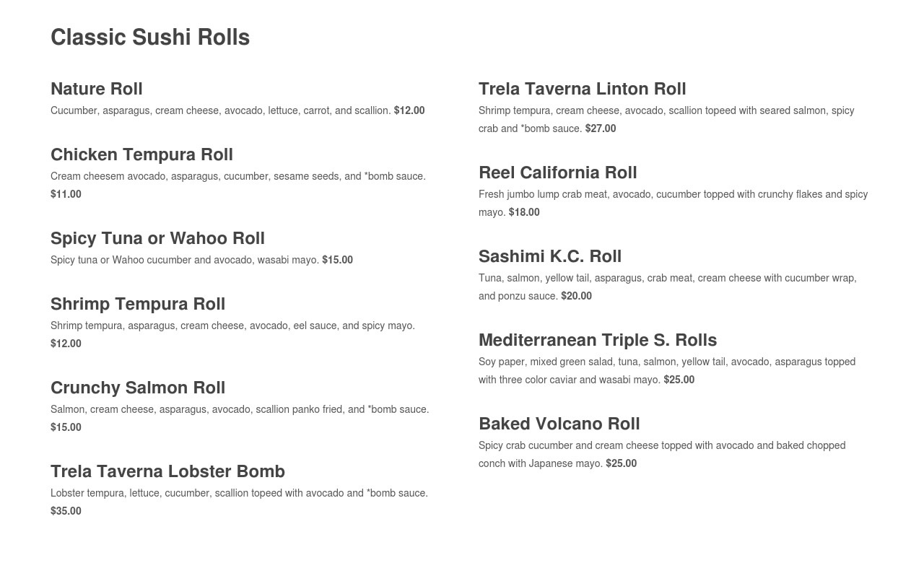Select the Nature Roll title
The image size is (924, 563).
tap(97, 89)
